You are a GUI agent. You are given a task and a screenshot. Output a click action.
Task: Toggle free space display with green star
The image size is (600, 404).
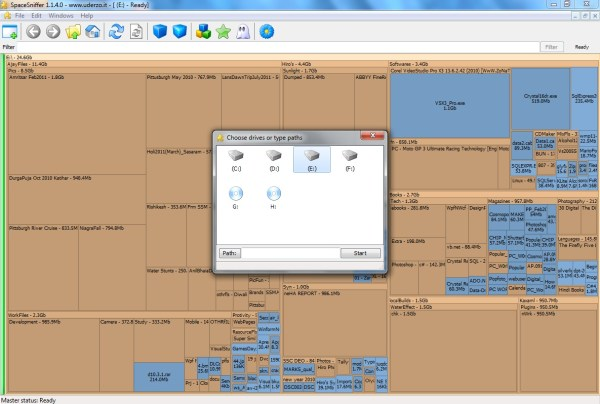click(x=223, y=32)
